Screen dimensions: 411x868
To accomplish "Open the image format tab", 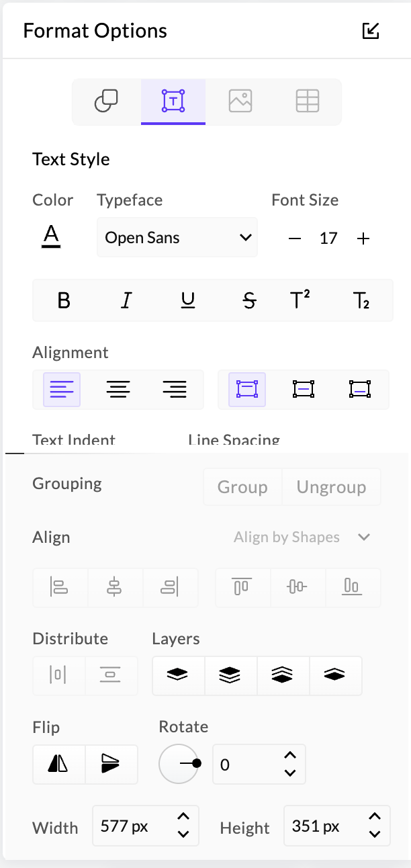I will [240, 101].
